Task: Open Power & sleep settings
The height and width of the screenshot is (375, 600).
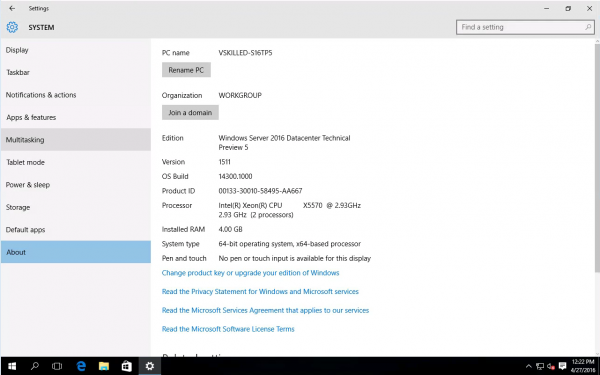Action: click(76, 185)
